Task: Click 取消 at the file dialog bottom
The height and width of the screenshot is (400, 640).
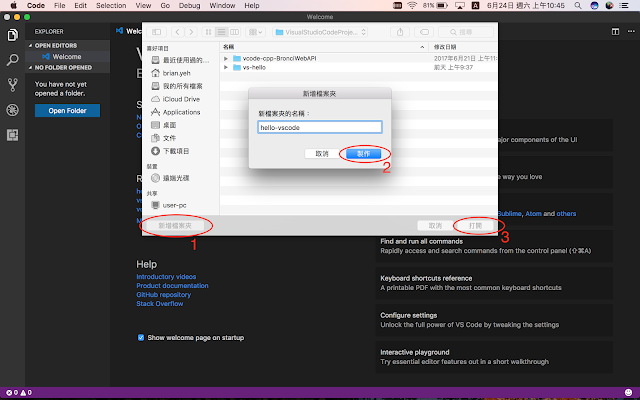Action: click(x=435, y=225)
